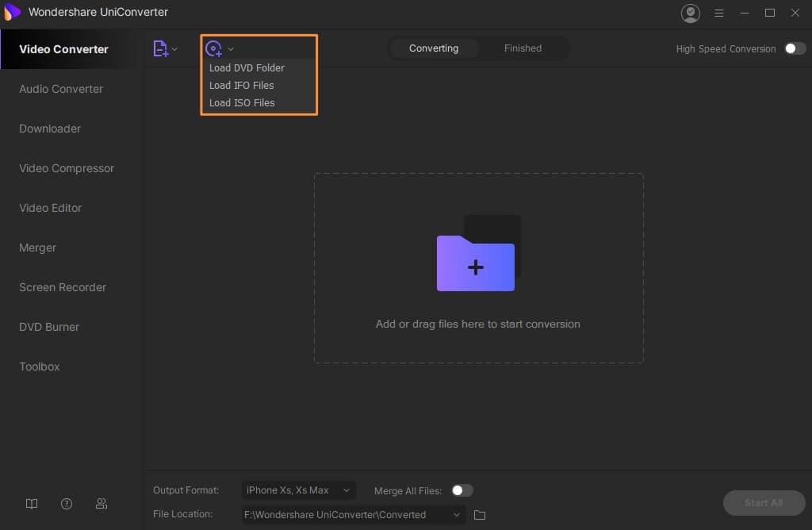Click the Start All button
The width and height of the screenshot is (812, 530).
point(764,502)
